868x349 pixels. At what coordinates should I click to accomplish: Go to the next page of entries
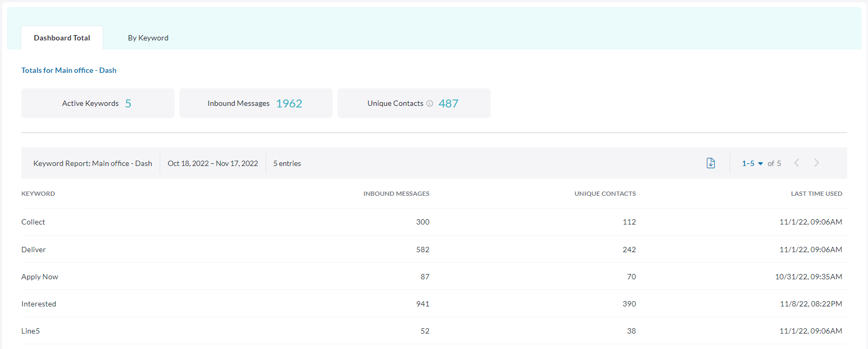816,163
